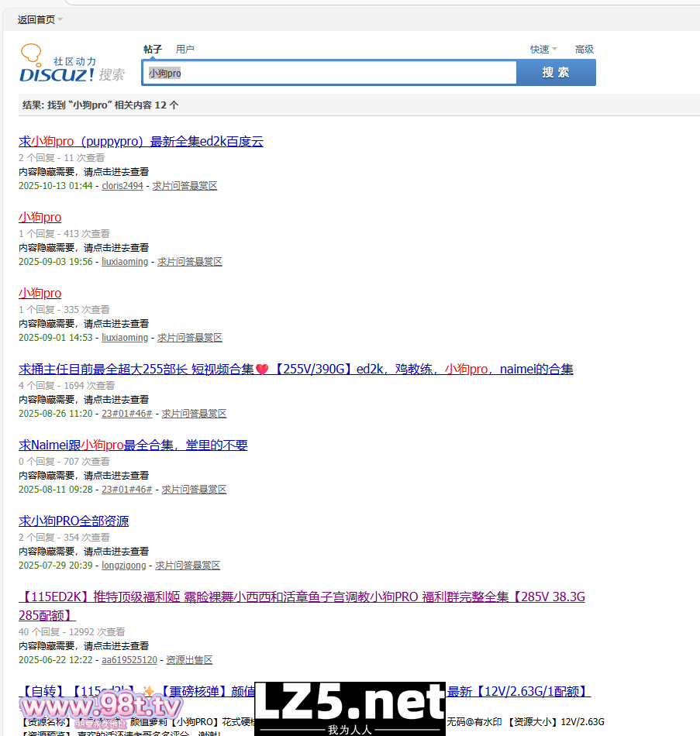
Task: Open thread 求小狗pro（puppypro）最新全集ed2k百度云
Action: pyautogui.click(x=140, y=141)
